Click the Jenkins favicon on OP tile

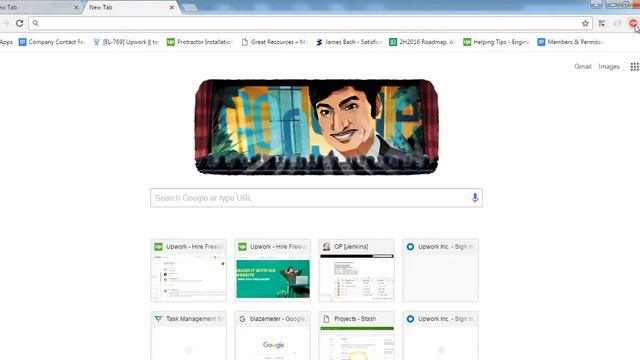tap(326, 247)
